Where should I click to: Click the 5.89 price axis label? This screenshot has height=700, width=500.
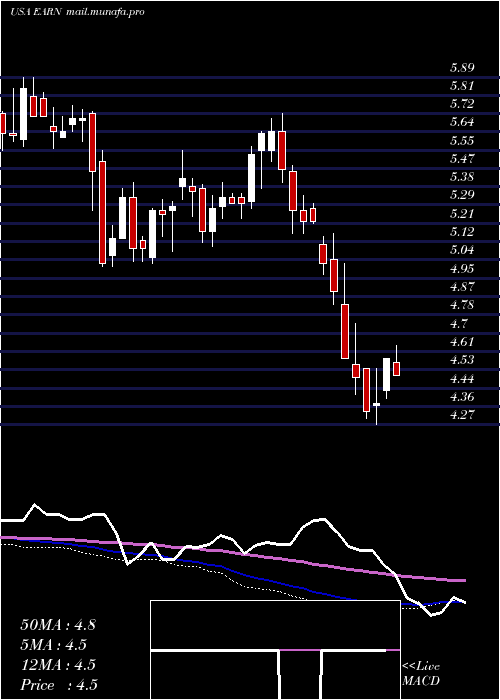(462, 68)
